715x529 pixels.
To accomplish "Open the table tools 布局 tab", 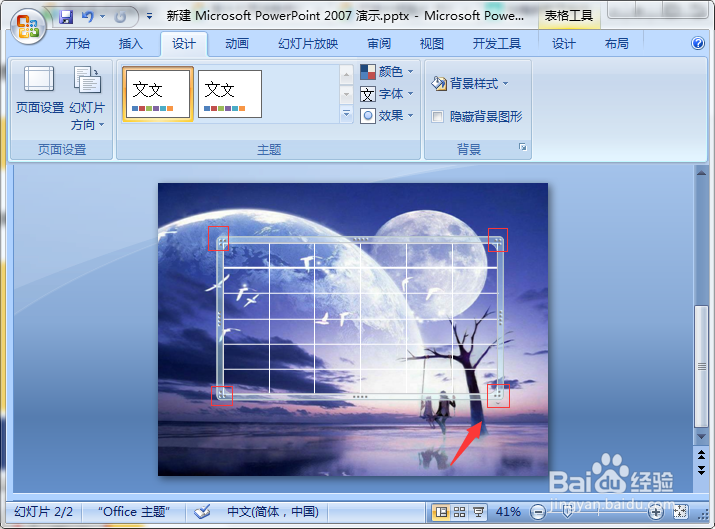I will 617,44.
